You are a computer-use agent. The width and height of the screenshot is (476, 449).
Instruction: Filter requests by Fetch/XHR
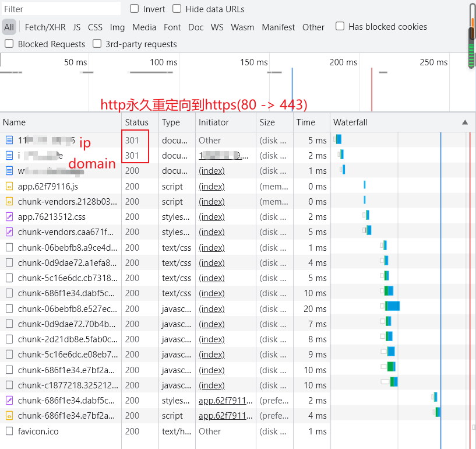point(45,27)
